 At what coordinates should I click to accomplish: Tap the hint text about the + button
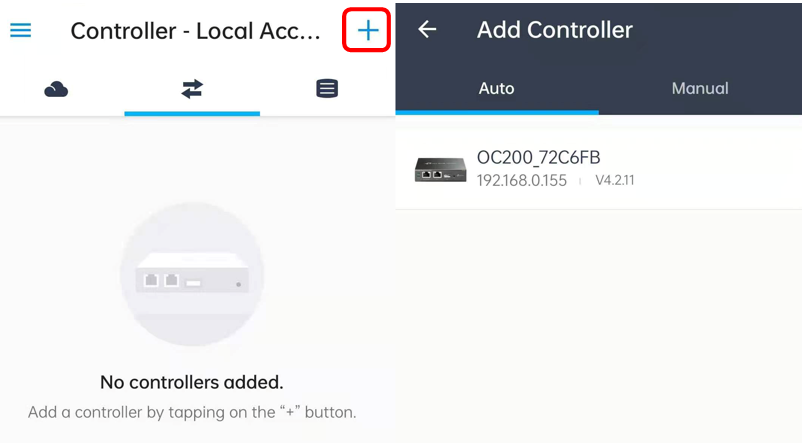point(192,412)
